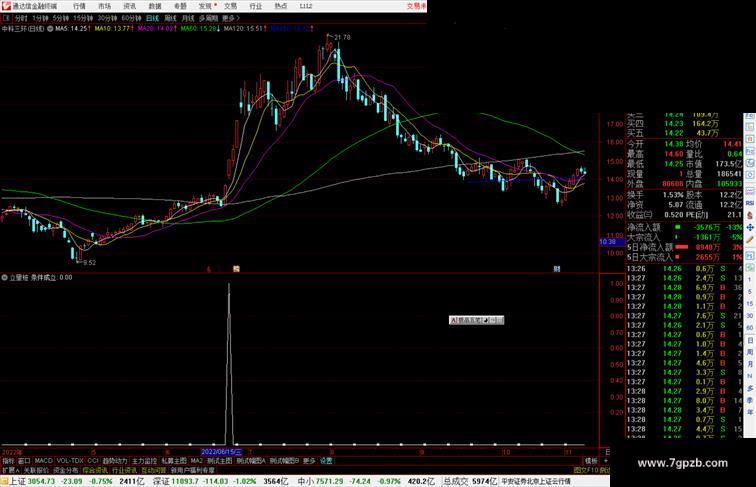Select 季 period in the right sidebar
This screenshot has width=756, height=487.
(750, 401)
